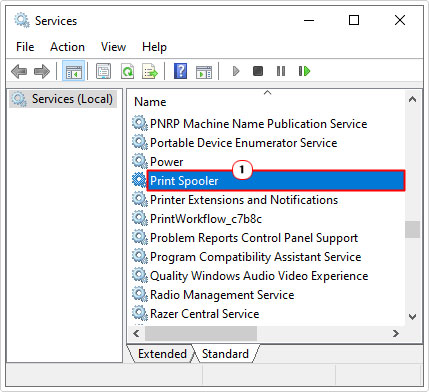Select Radio Management Service
This screenshot has width=429, height=392.
point(222,295)
